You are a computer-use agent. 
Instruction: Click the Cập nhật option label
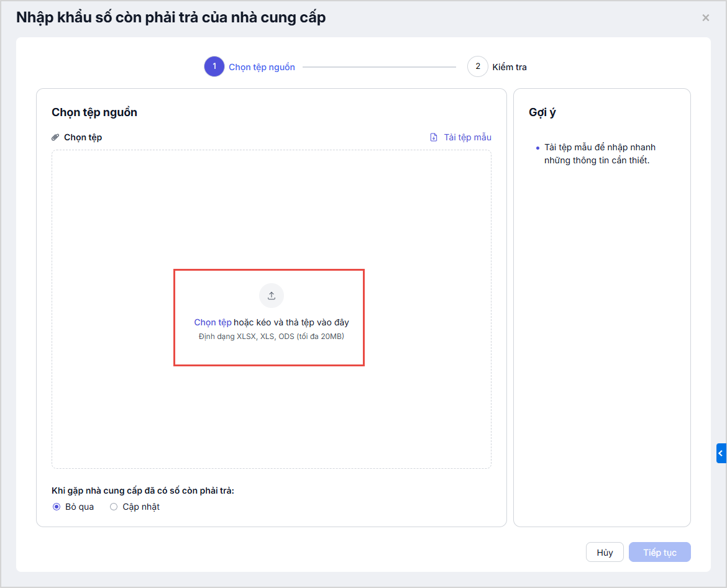141,507
